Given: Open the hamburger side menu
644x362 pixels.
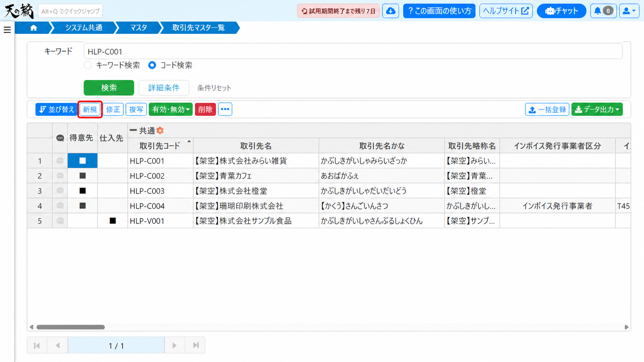Looking at the screenshot, I should tap(7, 30).
